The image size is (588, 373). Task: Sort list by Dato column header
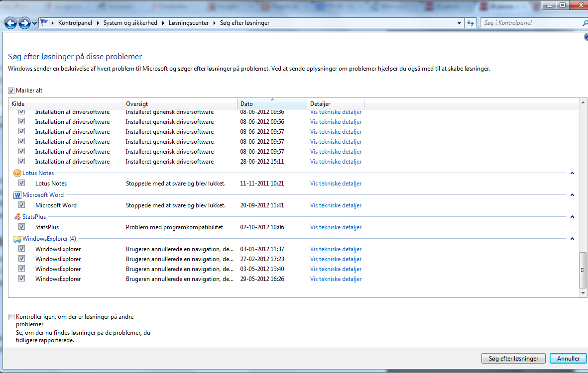tap(272, 104)
